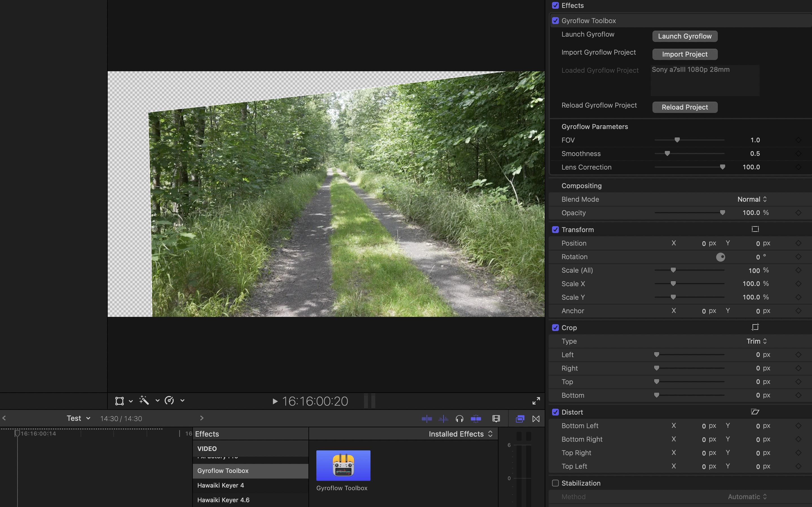Screen dimensions: 812x507
Task: Open the Transitions browser bowtie icon
Action: (x=536, y=419)
